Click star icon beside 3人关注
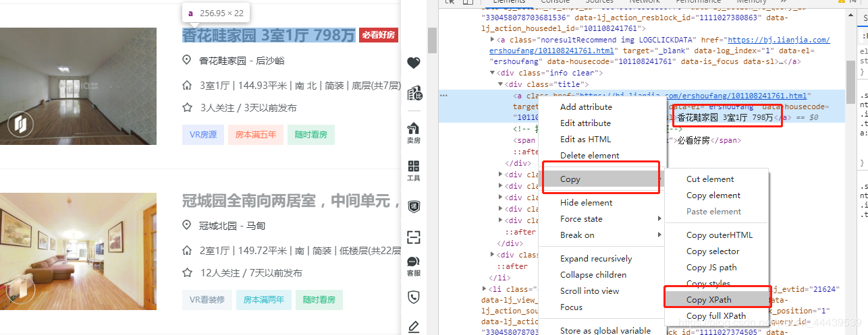Image resolution: width=868 pixels, height=335 pixels. (187, 107)
